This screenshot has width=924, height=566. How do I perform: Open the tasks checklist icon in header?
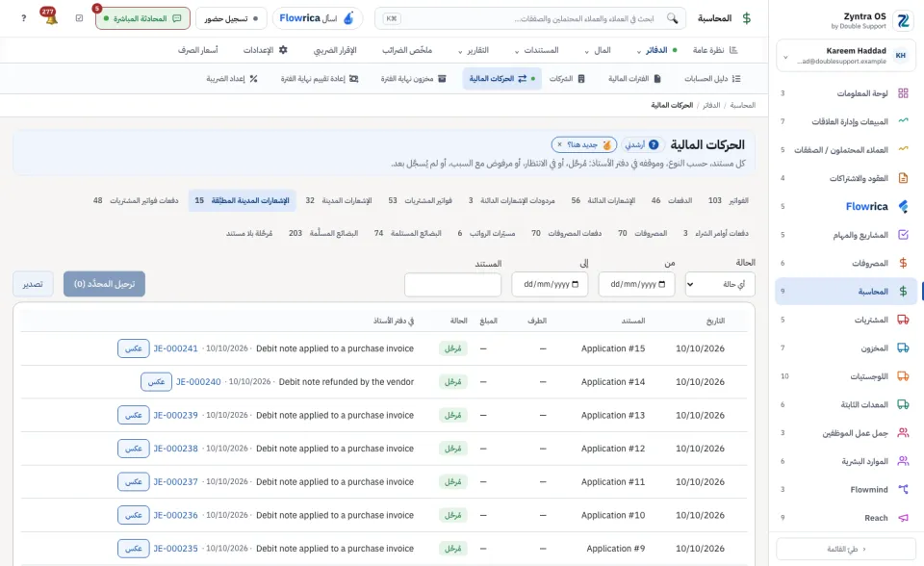[x=80, y=18]
